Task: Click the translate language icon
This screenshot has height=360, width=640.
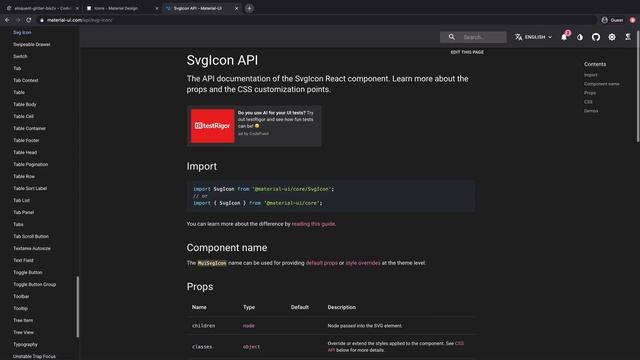Action: (x=518, y=37)
